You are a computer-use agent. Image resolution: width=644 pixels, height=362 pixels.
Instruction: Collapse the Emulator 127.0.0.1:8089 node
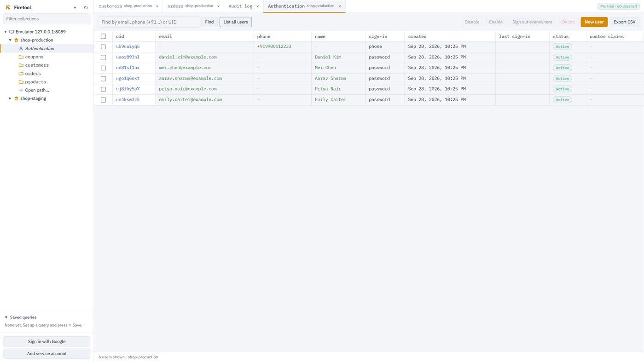6,32
